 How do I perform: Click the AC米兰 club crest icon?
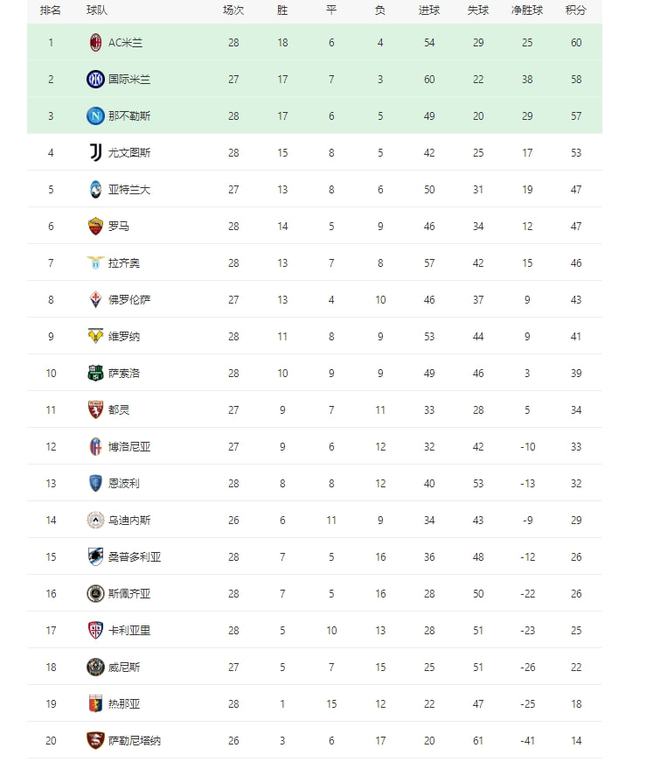[x=96, y=43]
